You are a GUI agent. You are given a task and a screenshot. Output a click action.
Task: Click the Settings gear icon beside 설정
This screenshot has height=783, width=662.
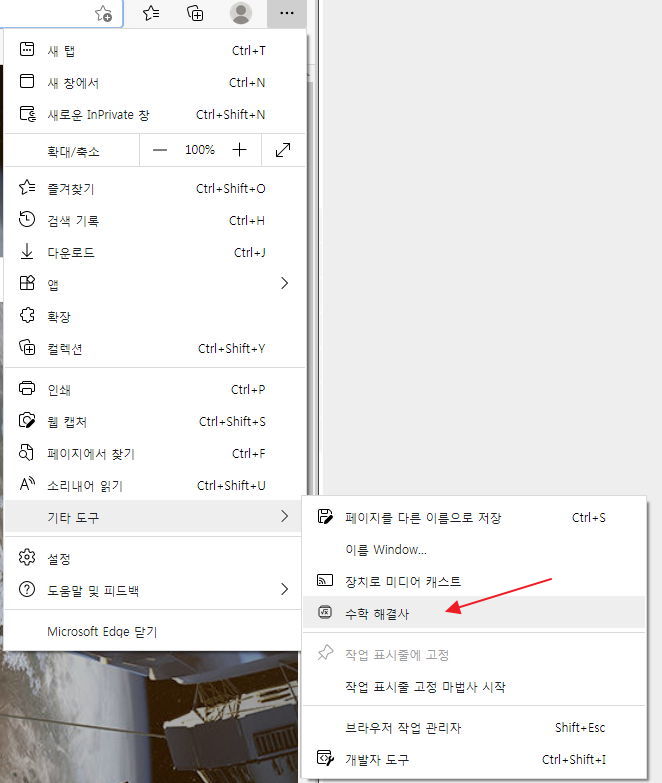coord(27,557)
